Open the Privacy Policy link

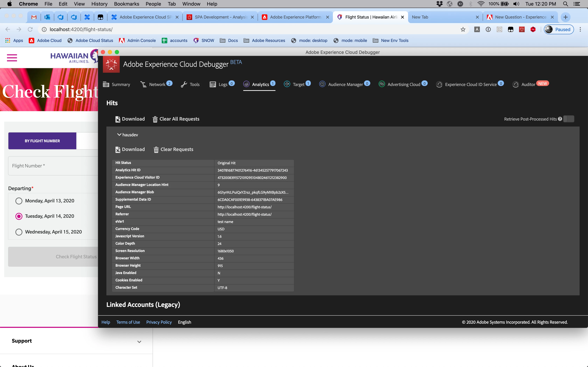coord(159,322)
